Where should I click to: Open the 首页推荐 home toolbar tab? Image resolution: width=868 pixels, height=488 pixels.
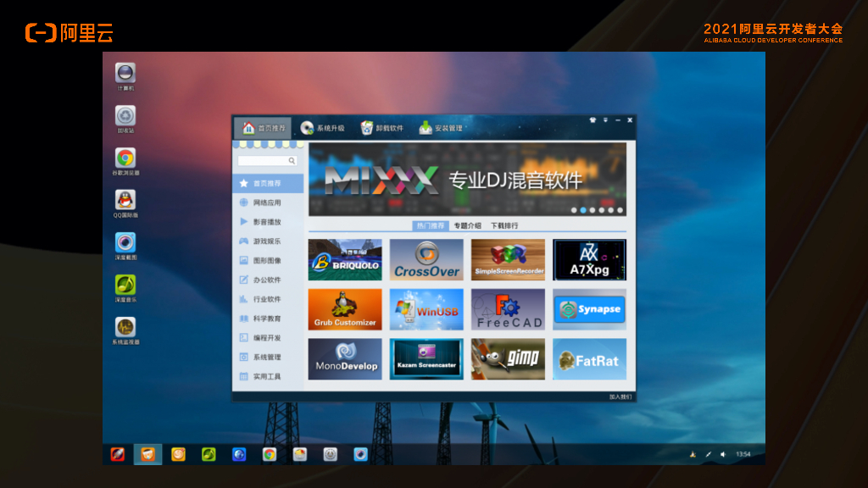263,128
